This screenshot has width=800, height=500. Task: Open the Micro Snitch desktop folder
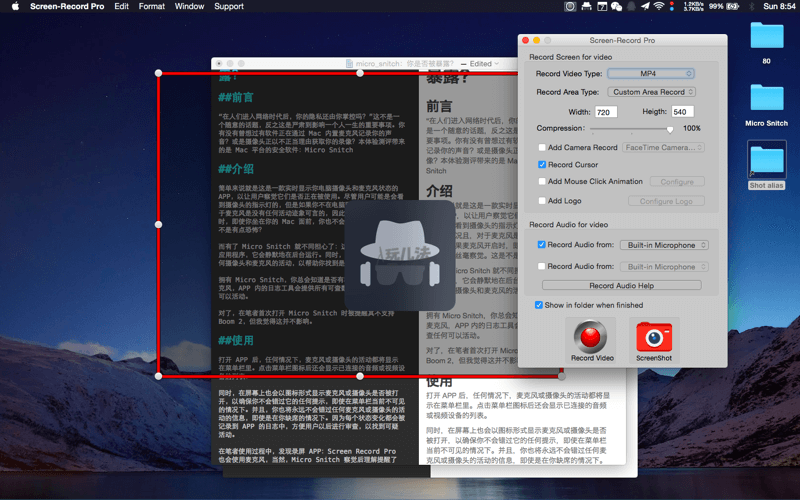[766, 97]
